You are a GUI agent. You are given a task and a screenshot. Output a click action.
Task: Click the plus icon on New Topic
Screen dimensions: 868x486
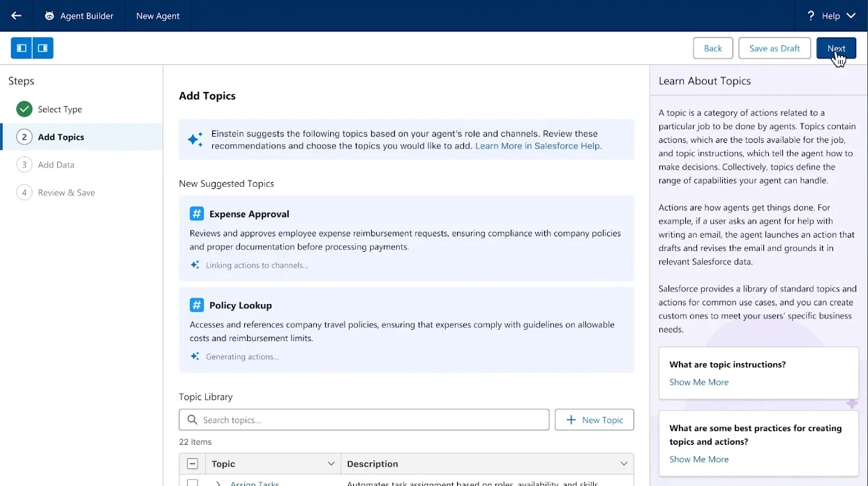(x=571, y=420)
